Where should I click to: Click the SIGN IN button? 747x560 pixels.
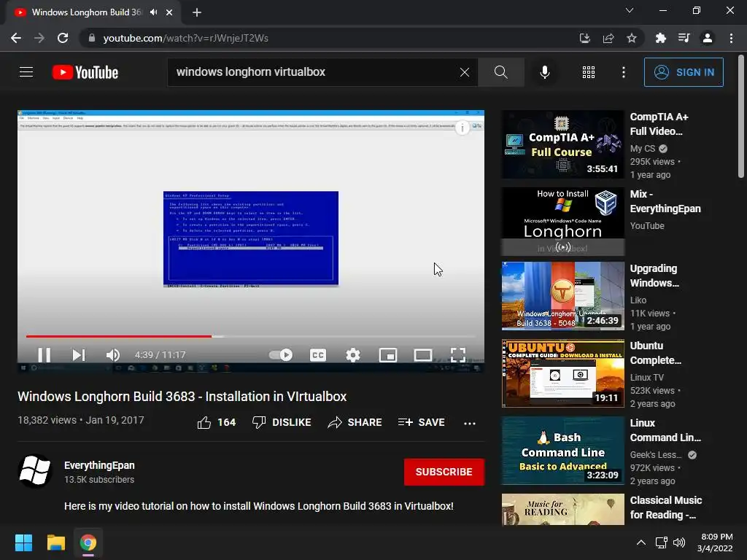pos(684,72)
